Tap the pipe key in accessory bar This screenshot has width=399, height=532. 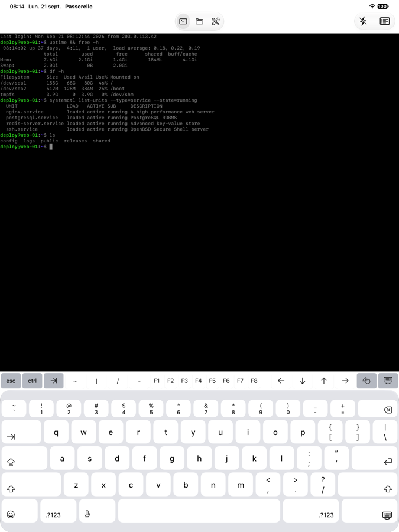coord(96,381)
